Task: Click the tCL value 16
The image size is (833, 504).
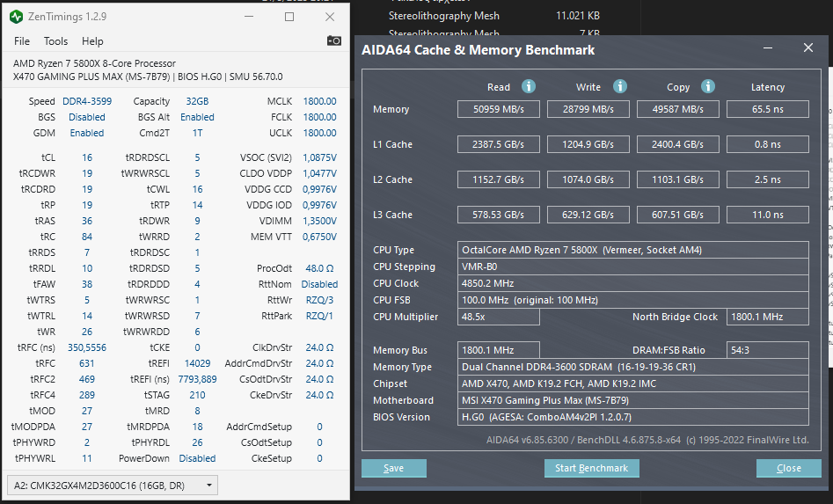Action: tap(87, 157)
